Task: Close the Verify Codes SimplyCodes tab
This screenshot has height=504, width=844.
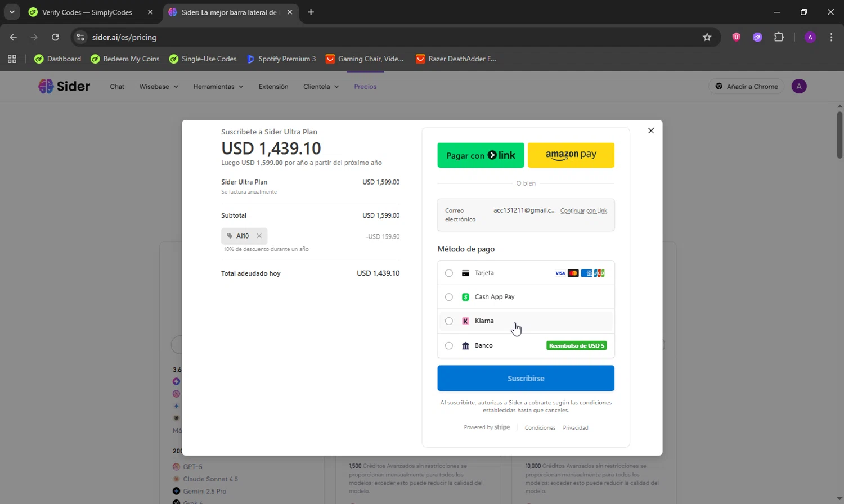Action: click(150, 12)
